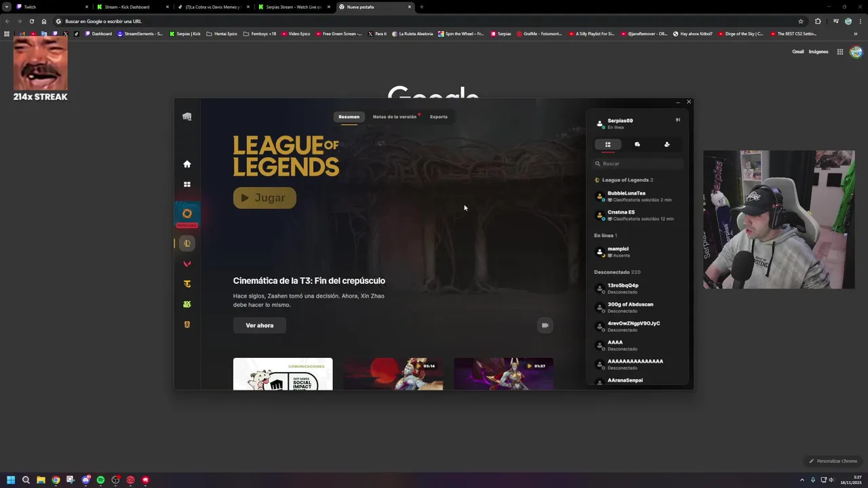Play the 01:37 video thumbnail

[x=504, y=374]
